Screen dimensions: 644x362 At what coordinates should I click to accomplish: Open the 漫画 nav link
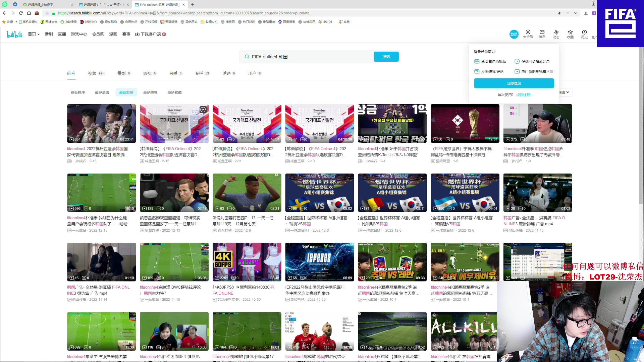pos(113,34)
